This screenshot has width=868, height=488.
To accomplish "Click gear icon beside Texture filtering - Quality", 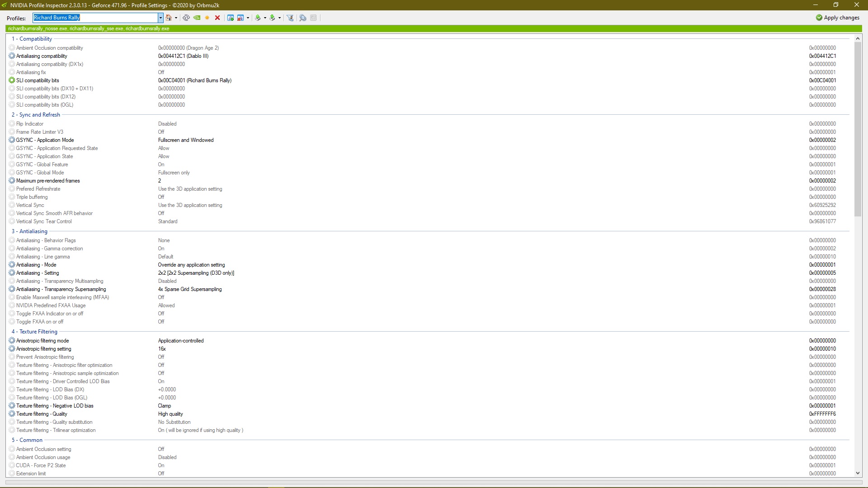I will (12, 414).
